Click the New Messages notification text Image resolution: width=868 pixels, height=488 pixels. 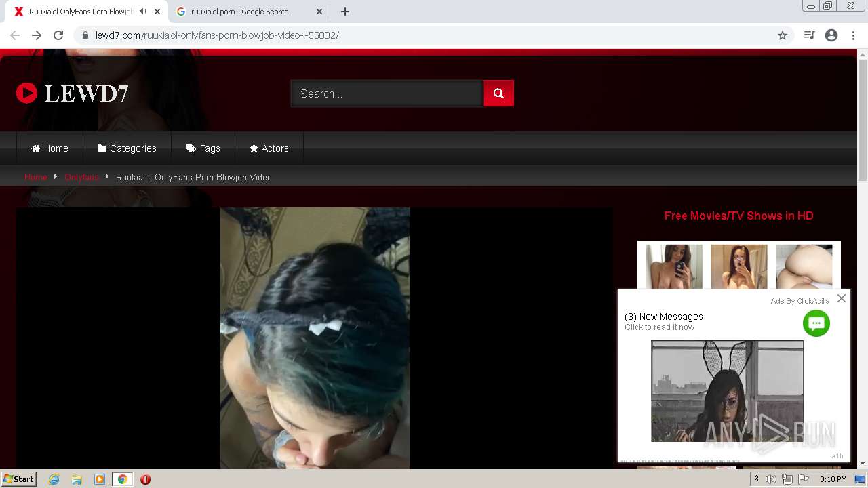tap(664, 317)
